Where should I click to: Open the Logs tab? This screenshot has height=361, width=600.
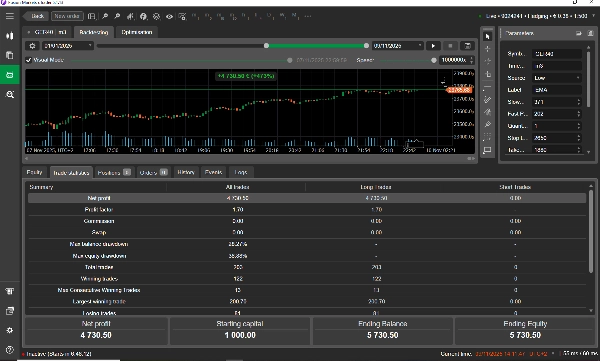[x=241, y=172]
